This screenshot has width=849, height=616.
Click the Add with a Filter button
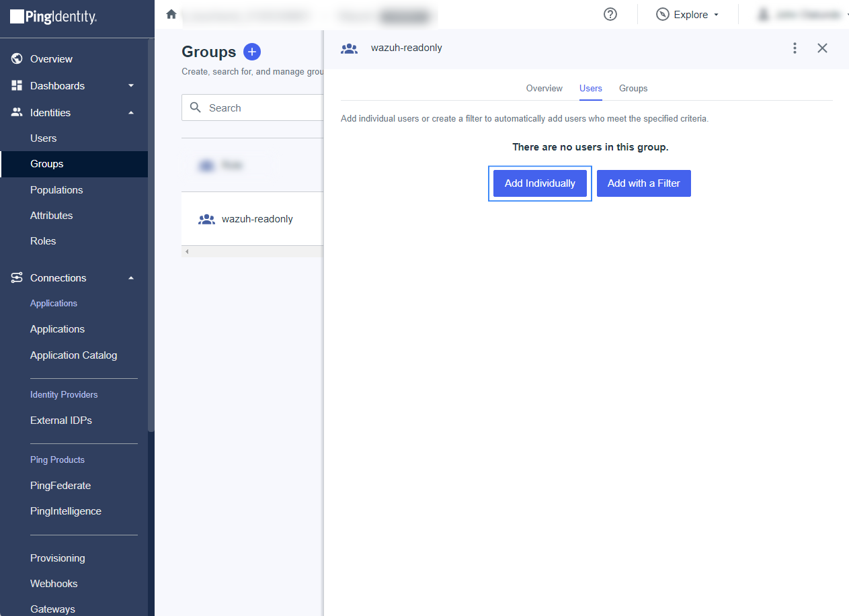pos(643,183)
